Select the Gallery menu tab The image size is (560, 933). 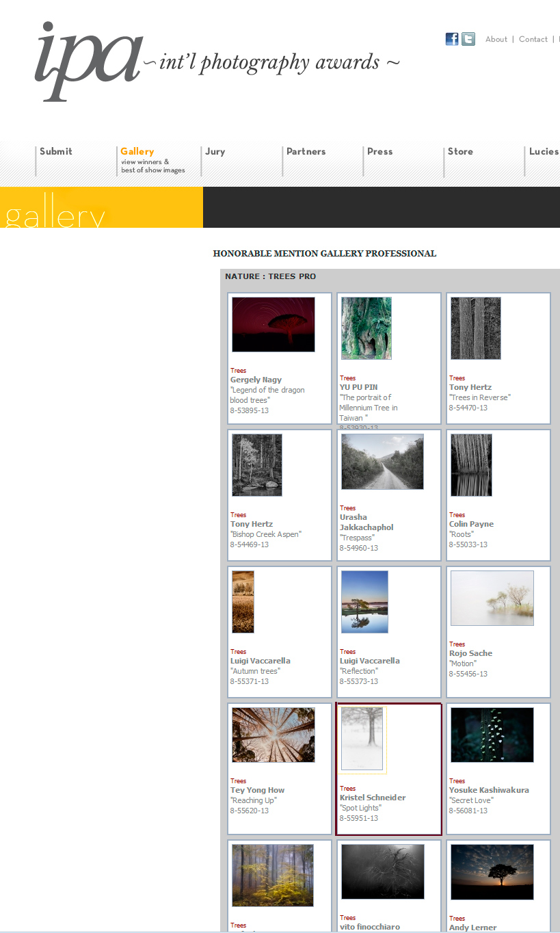tap(137, 152)
